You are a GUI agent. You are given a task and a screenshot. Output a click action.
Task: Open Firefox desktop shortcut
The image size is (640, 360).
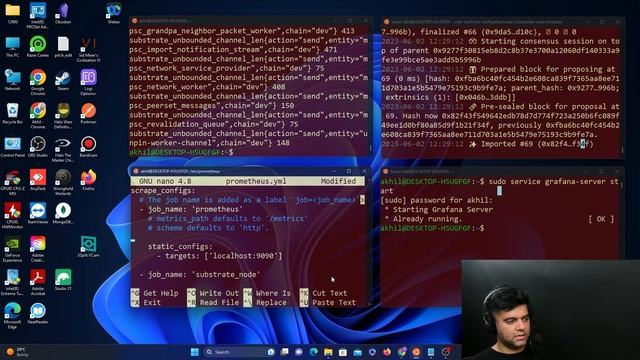pyautogui.click(x=88, y=180)
